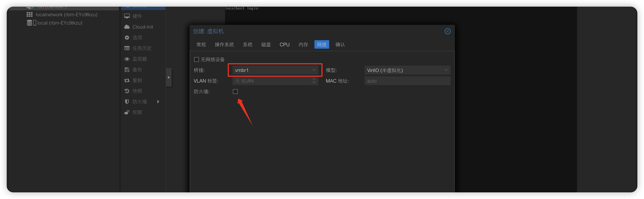The height and width of the screenshot is (199, 644).
Task: Switch to the Confirm tab
Action: click(340, 45)
